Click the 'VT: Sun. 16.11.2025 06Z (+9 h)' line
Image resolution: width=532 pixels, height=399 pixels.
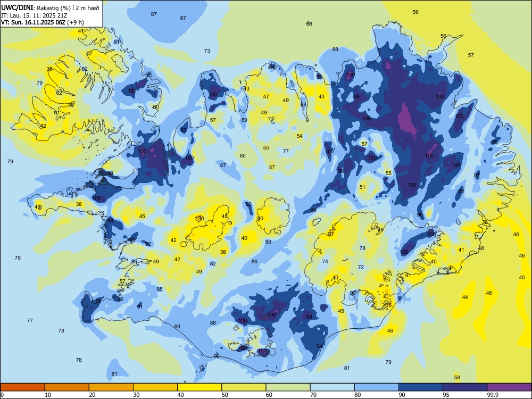tap(43, 22)
